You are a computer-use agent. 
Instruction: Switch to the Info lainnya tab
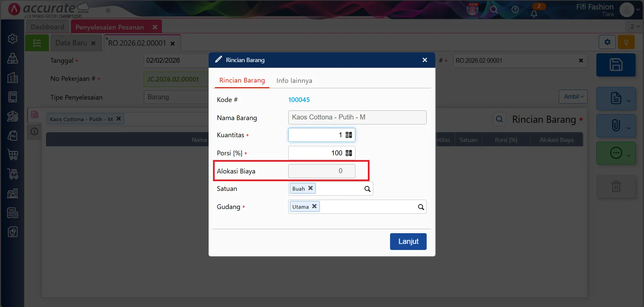[294, 81]
